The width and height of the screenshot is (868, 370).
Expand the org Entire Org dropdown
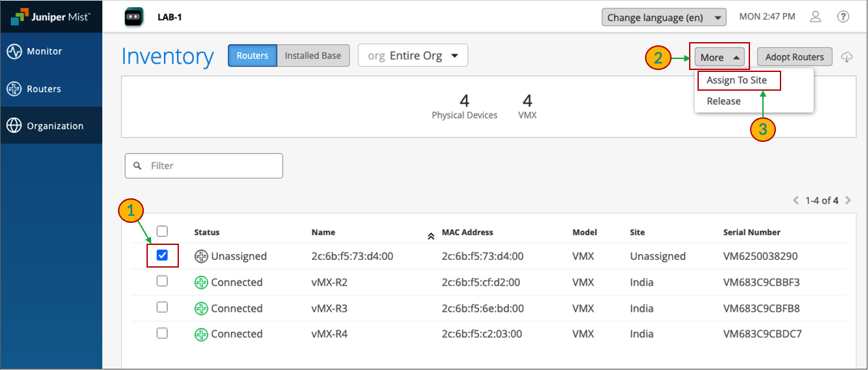coord(413,56)
